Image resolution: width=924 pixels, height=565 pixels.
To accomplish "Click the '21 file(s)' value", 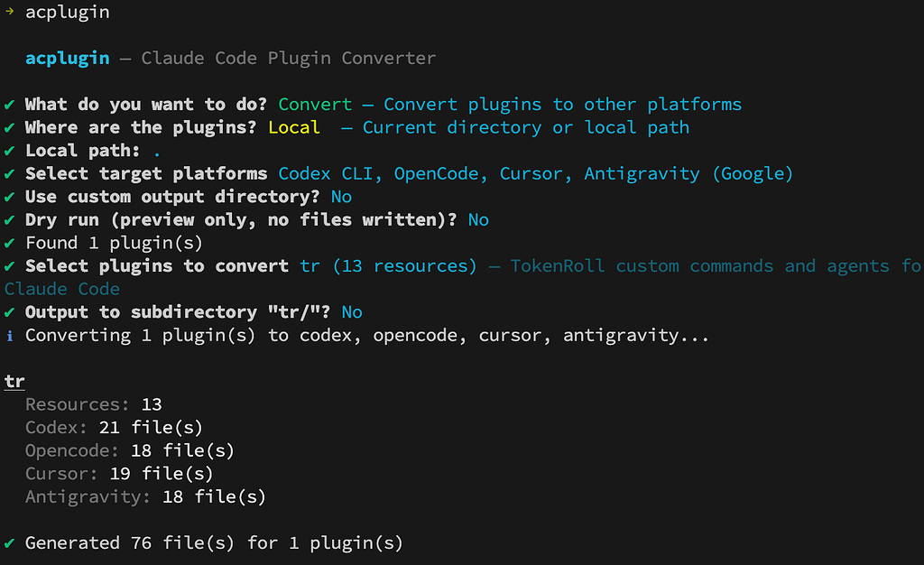I will pos(151,427).
